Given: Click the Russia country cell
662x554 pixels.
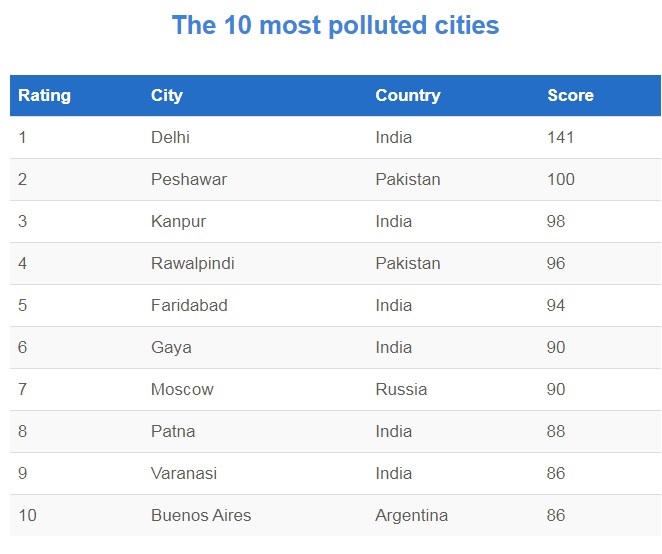Looking at the screenshot, I should click(401, 390).
